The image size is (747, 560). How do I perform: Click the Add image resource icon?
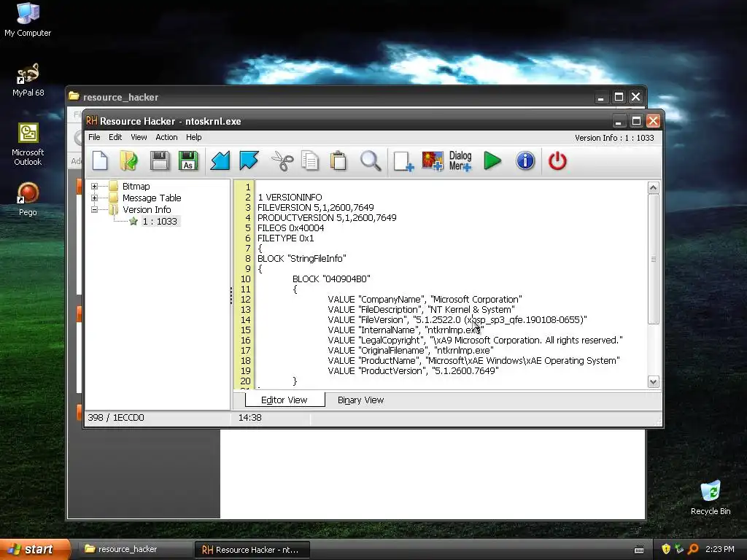(432, 161)
